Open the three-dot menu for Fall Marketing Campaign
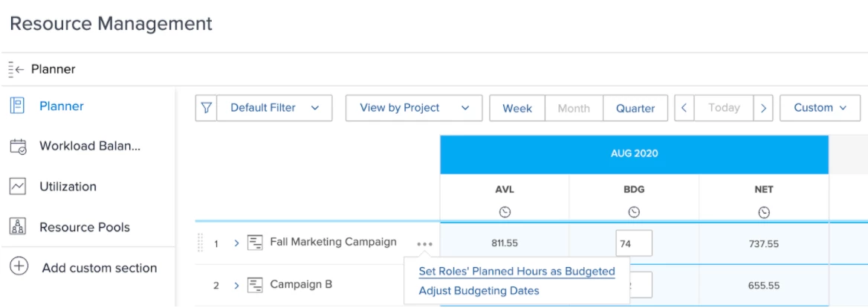 coord(425,243)
